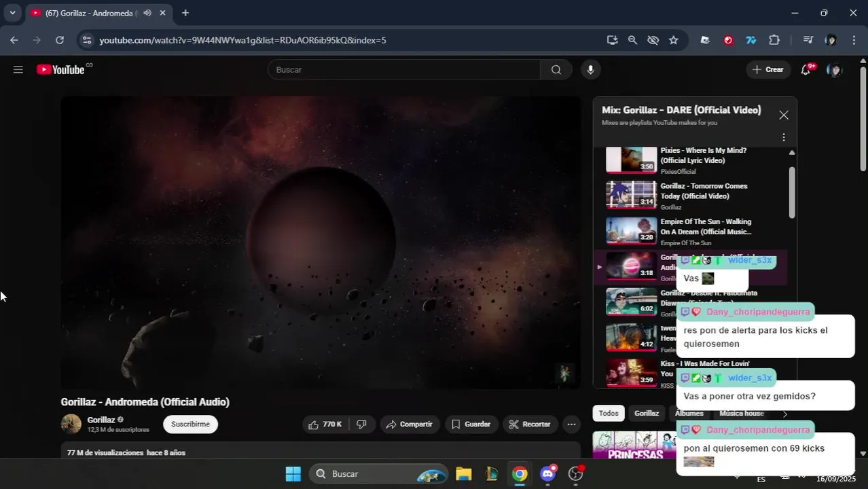Open Chrome media controls icon
868x489 pixels.
point(808,40)
